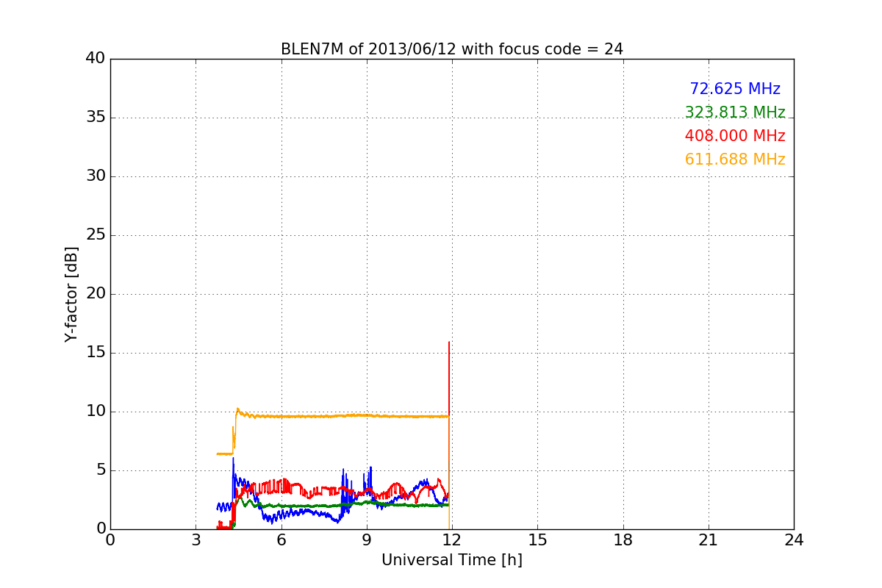Click the x-axis tick label 12
Image resolution: width=882 pixels, height=588 pixels.
(452, 539)
